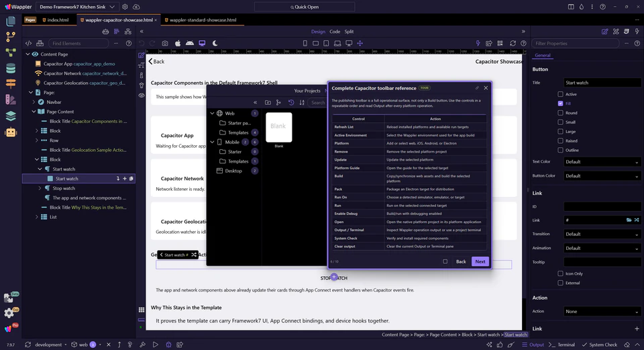Open the Terminal panel tab

562,345
